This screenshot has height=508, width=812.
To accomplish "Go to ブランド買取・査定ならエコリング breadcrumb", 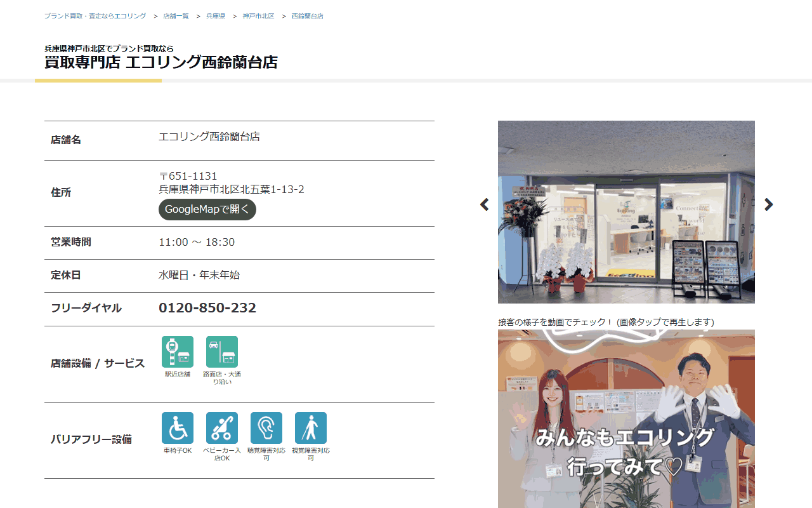I will tap(95, 16).
